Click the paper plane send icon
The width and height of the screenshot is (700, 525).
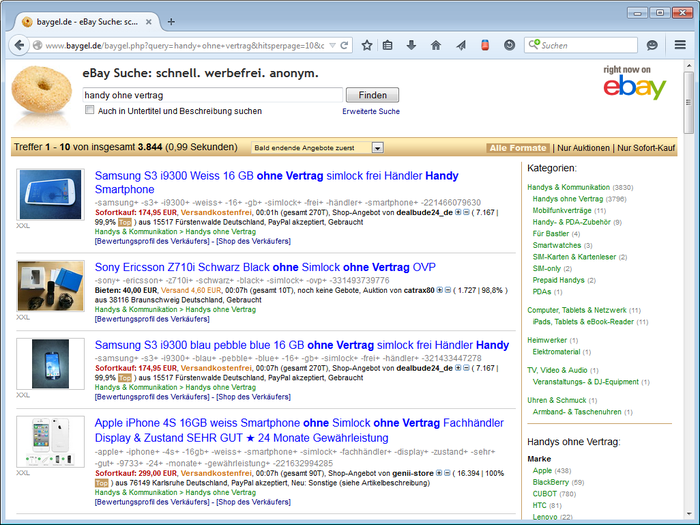[x=461, y=45]
